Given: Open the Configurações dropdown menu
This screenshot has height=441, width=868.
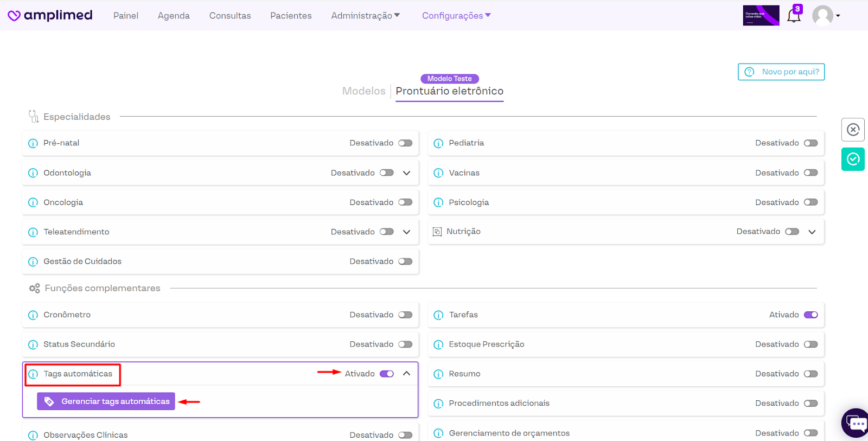Looking at the screenshot, I should click(x=456, y=16).
